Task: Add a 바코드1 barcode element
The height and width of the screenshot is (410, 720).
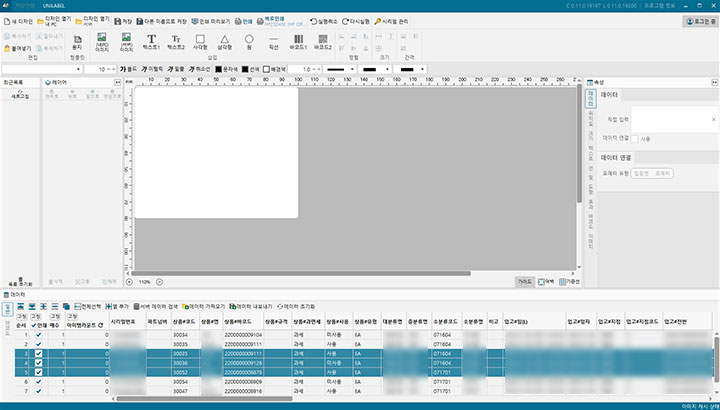Action: (297, 42)
